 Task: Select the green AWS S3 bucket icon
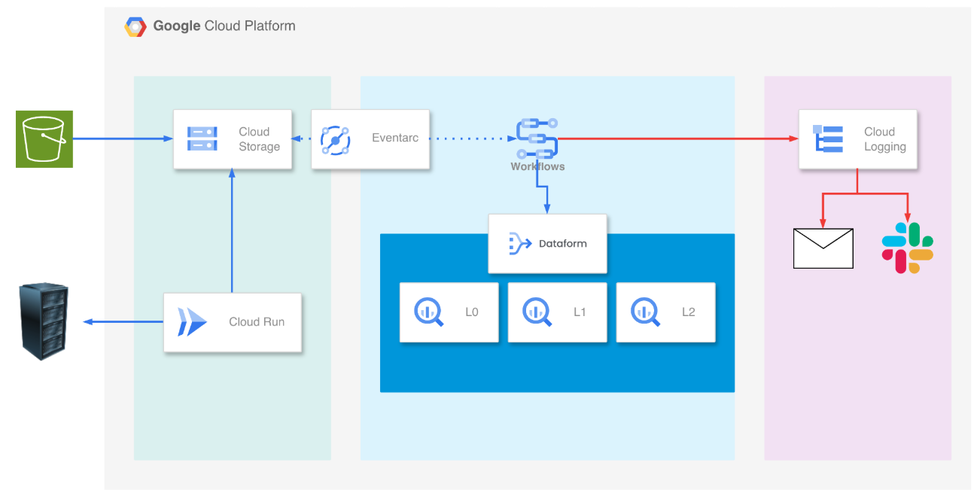(x=44, y=139)
